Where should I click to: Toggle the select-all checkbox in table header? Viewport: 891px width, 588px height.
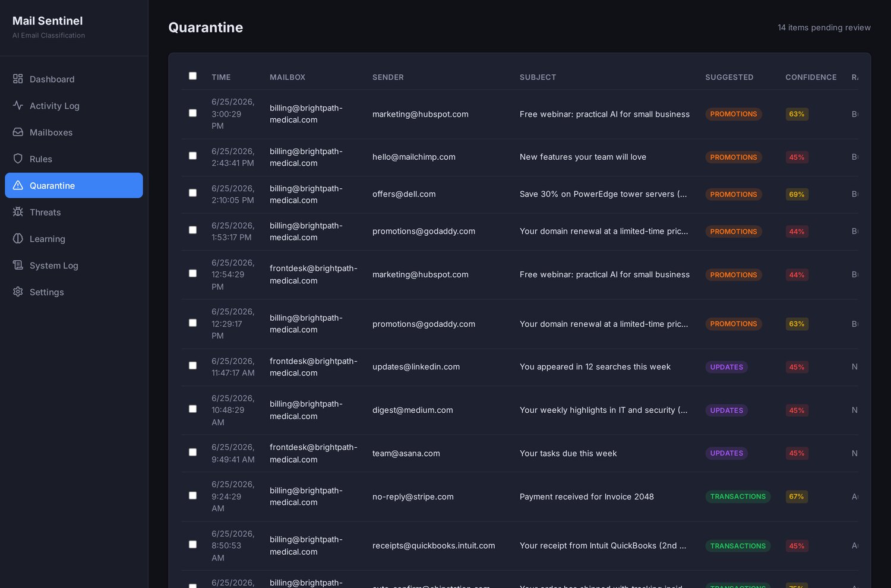[x=192, y=76]
